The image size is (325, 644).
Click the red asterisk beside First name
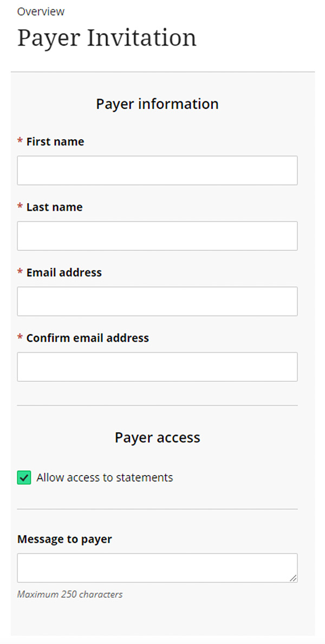pos(20,142)
